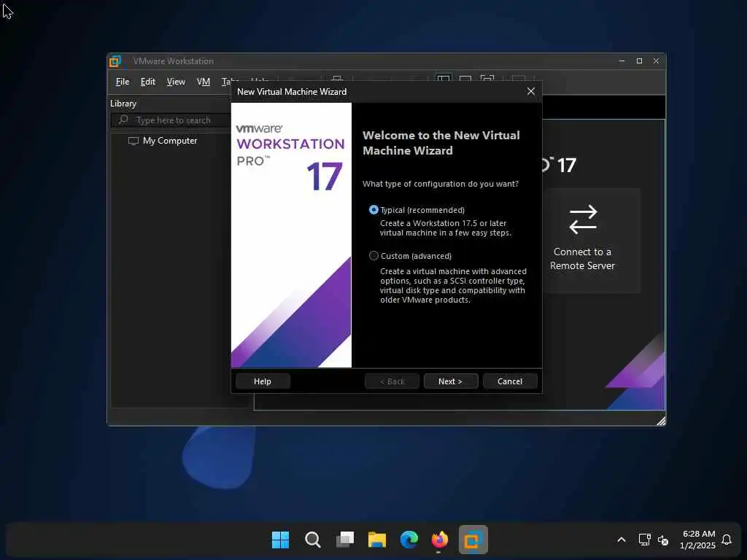Open Task View on the taskbar

[x=345, y=540]
